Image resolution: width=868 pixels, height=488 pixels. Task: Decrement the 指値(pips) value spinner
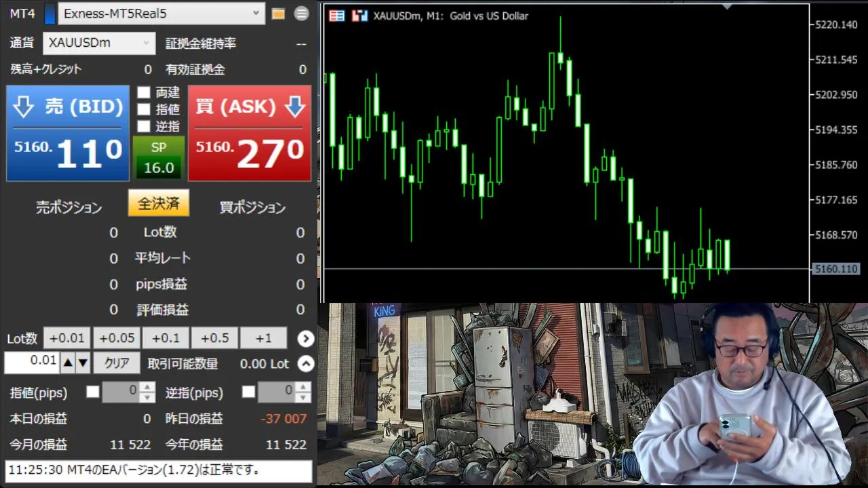point(147,397)
